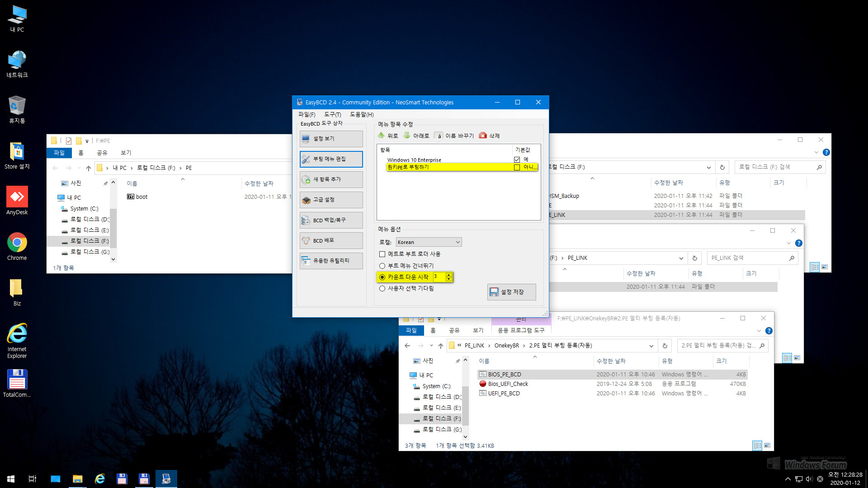Open the 로캘 Korean language dropdown

pos(429,242)
